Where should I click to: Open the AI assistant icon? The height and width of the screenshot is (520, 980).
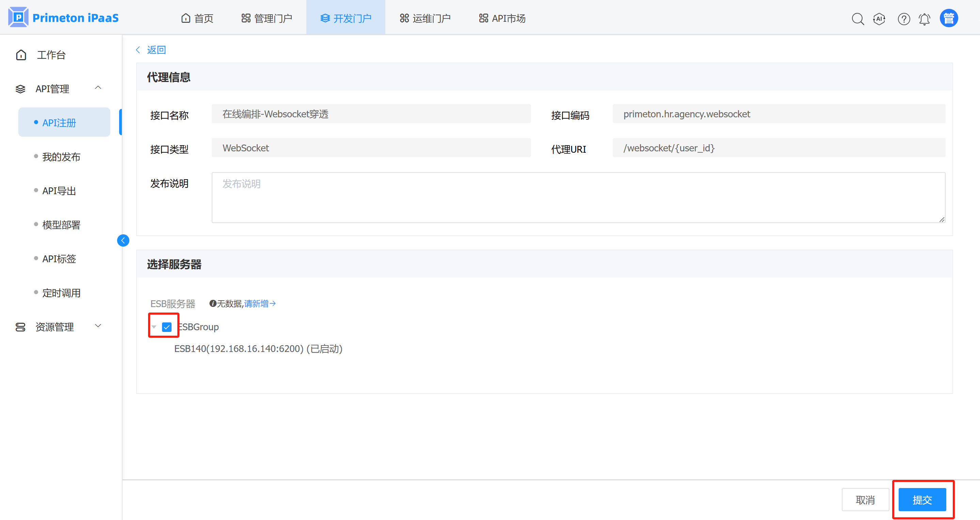[879, 19]
